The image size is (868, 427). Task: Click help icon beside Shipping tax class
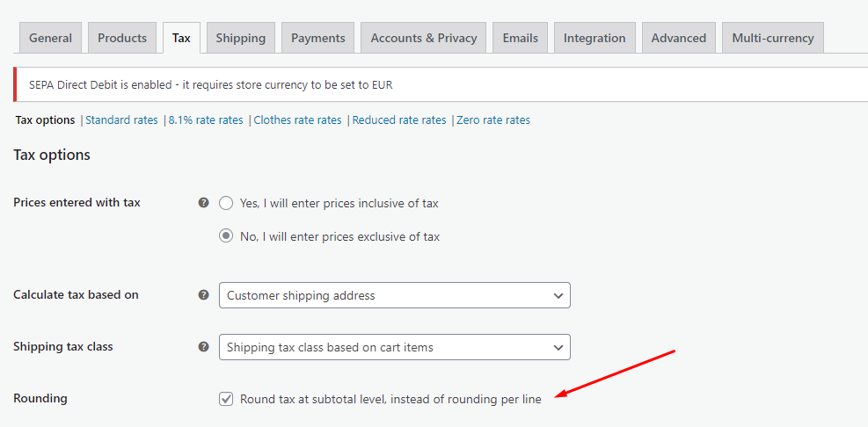[204, 347]
